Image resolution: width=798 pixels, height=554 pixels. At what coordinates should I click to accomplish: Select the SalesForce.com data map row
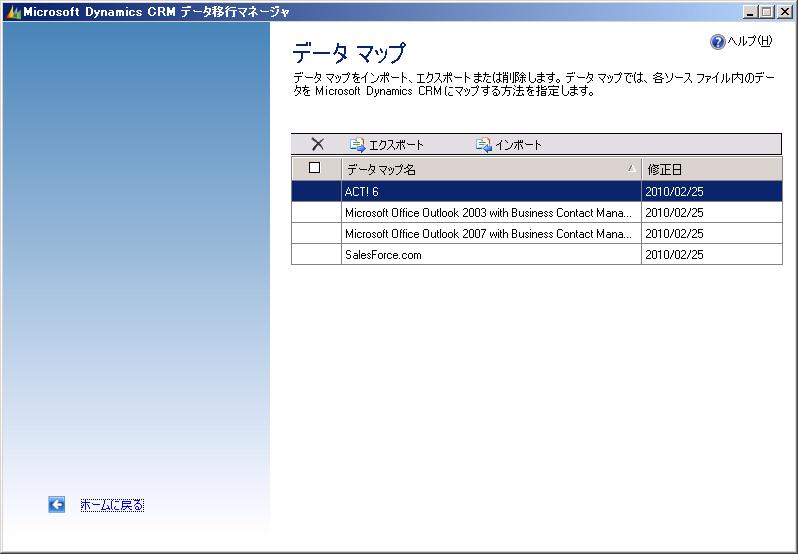coord(537,254)
